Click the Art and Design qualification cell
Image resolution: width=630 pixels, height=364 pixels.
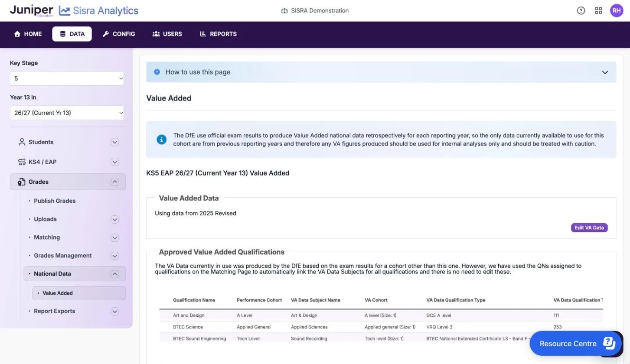[x=189, y=315]
